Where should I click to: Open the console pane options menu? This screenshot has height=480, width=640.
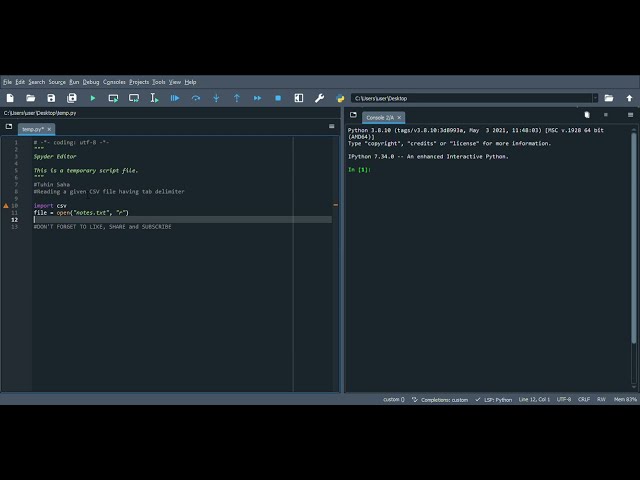click(630, 115)
